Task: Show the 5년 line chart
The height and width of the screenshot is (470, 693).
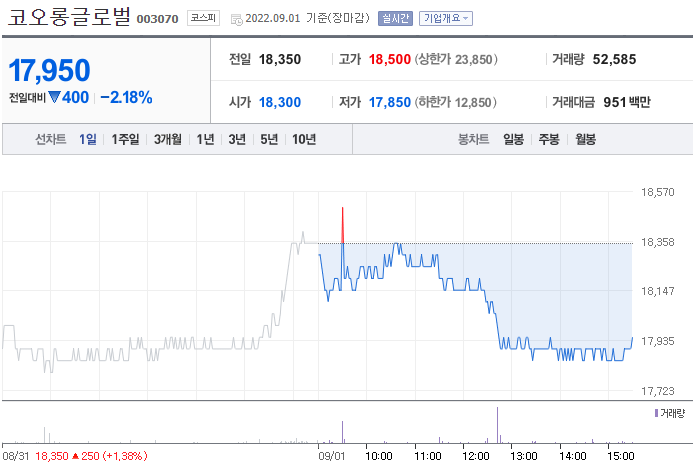Action: point(269,139)
